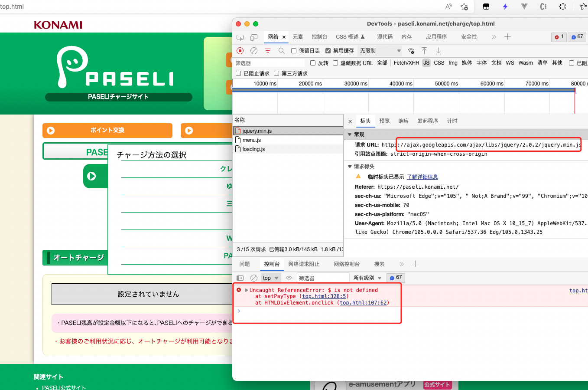
Task: Click the inspect element picker icon
Action: [240, 37]
